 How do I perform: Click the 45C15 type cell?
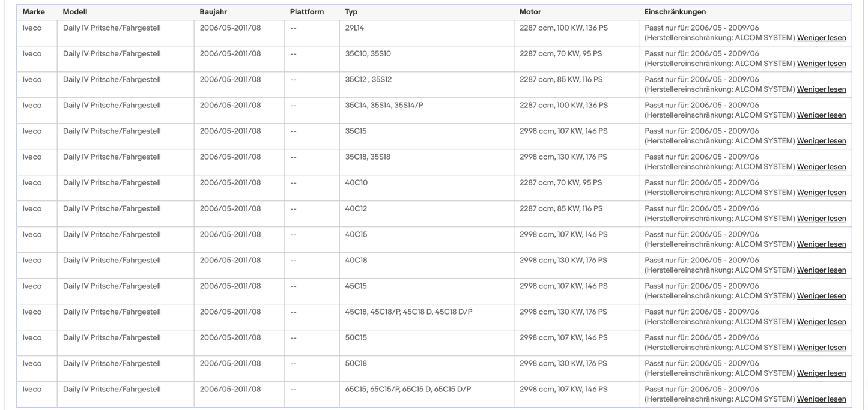pos(356,286)
